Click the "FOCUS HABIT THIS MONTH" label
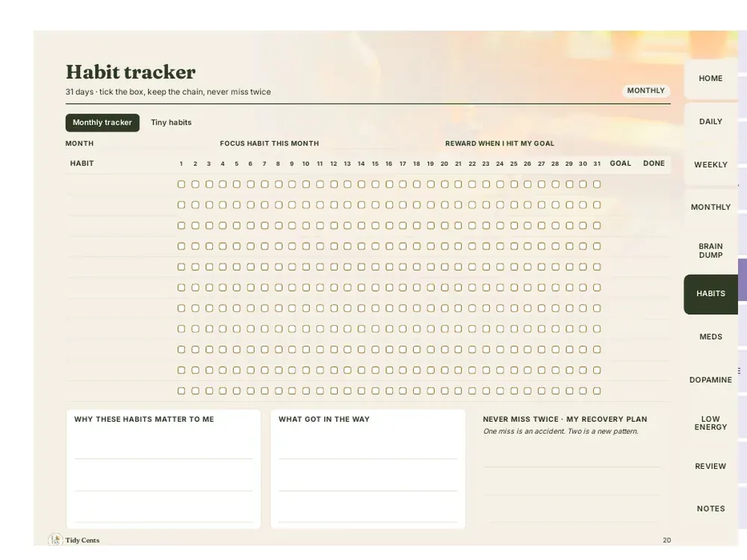747x560 pixels. 270,143
